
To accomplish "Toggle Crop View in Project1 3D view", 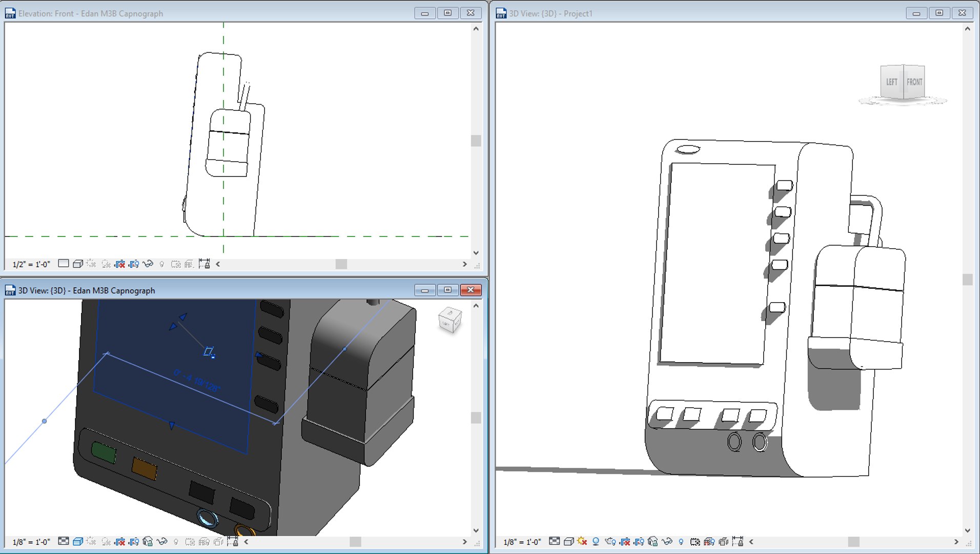I will (625, 541).
